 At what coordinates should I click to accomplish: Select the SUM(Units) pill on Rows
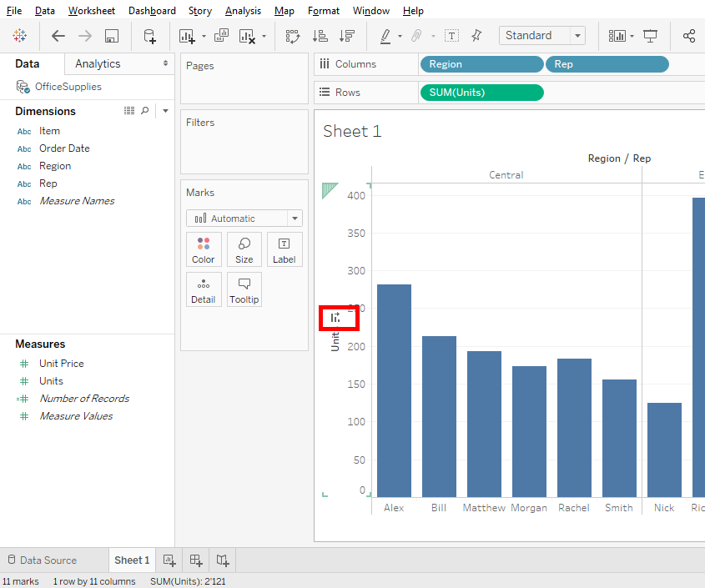pos(481,93)
